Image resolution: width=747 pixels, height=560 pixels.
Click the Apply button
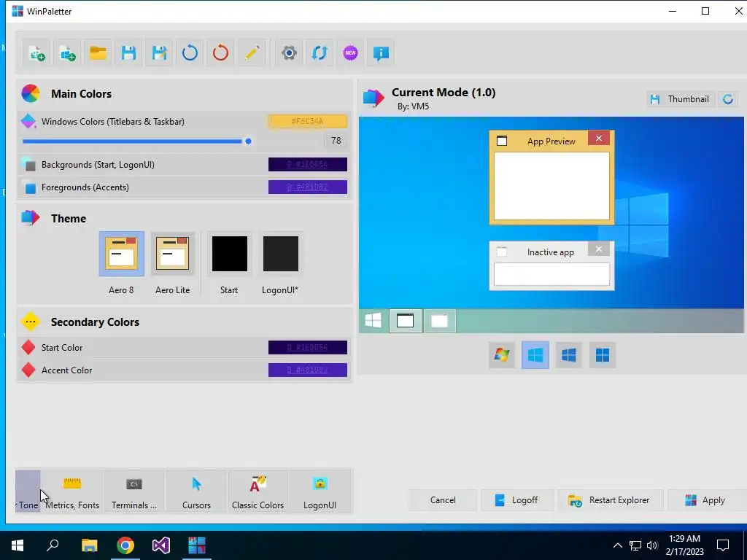[x=707, y=500]
